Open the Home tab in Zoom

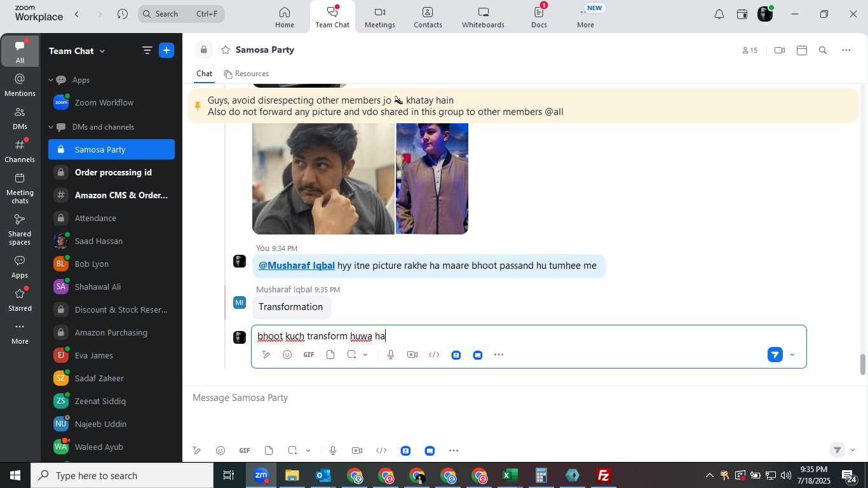pos(284,17)
